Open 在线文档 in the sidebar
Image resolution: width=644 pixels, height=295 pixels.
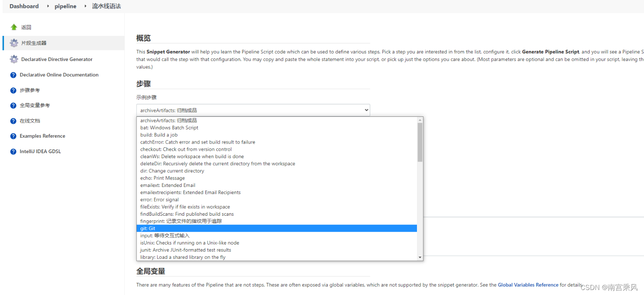tap(30, 121)
